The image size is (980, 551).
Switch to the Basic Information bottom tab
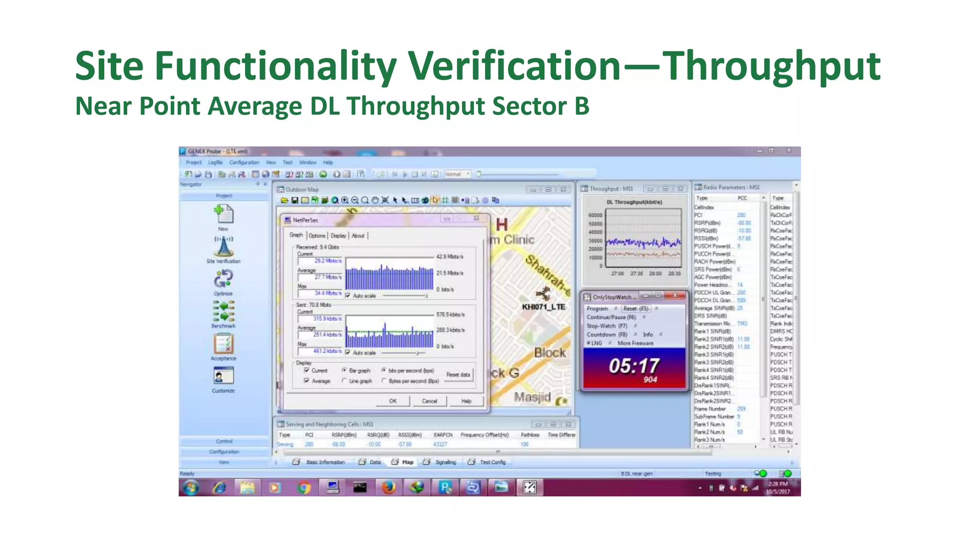319,462
